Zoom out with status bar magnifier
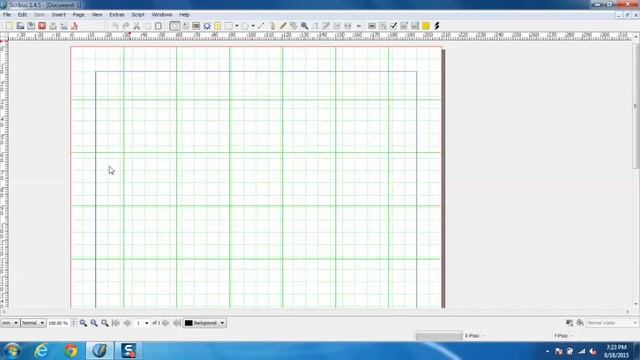 pyautogui.click(x=83, y=323)
